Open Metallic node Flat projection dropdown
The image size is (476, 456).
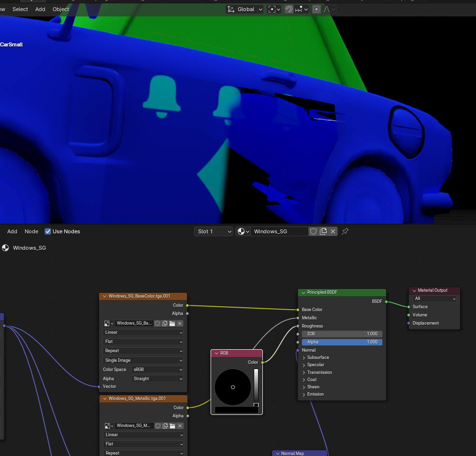point(144,444)
